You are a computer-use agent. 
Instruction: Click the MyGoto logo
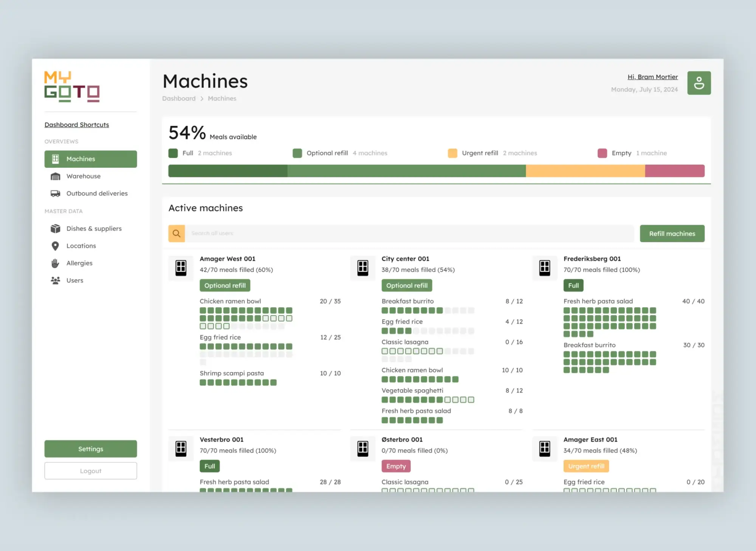point(72,86)
